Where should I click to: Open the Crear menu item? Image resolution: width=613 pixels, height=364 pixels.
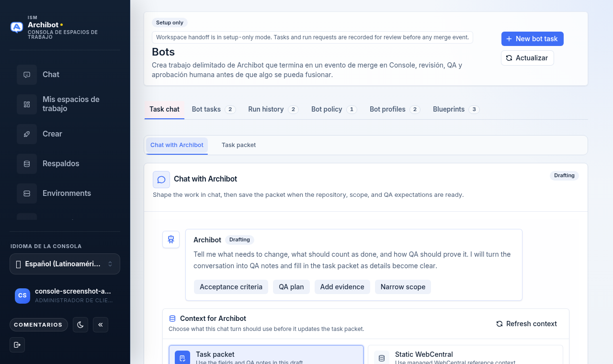tap(65, 134)
